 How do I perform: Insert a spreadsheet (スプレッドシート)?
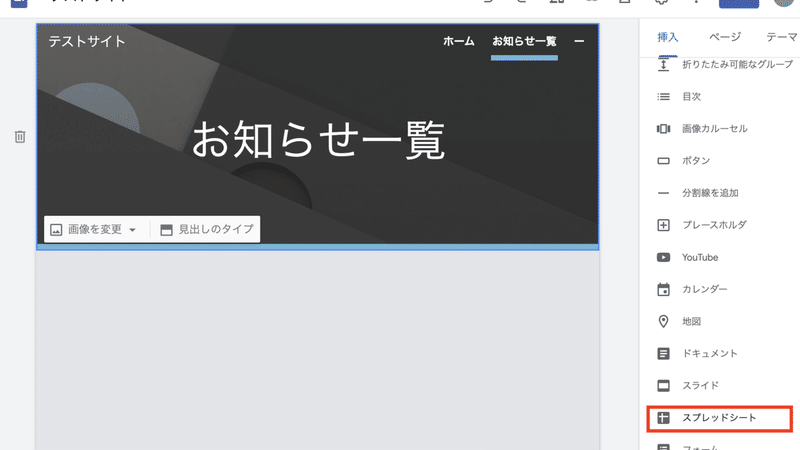719,418
